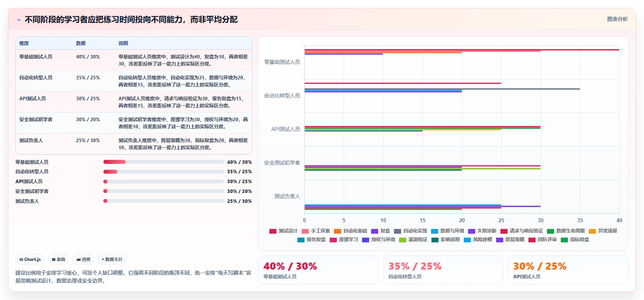Click chart y-axis label 安全测试初学者
This screenshot has height=300, width=644.
coord(282,163)
